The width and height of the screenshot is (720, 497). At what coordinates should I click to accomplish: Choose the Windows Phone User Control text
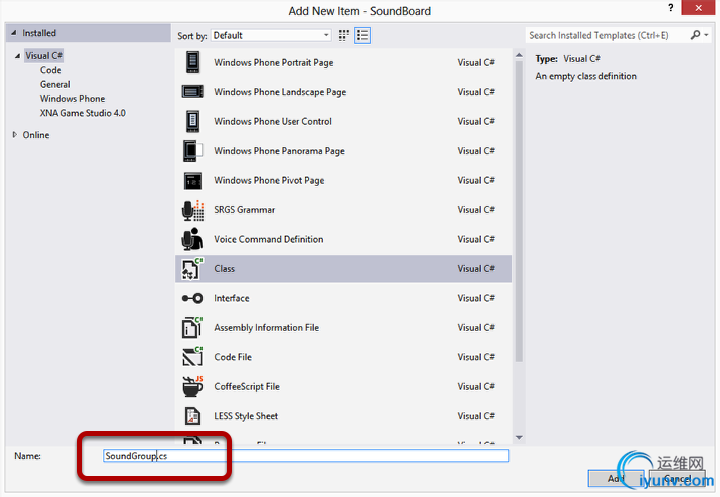273,121
